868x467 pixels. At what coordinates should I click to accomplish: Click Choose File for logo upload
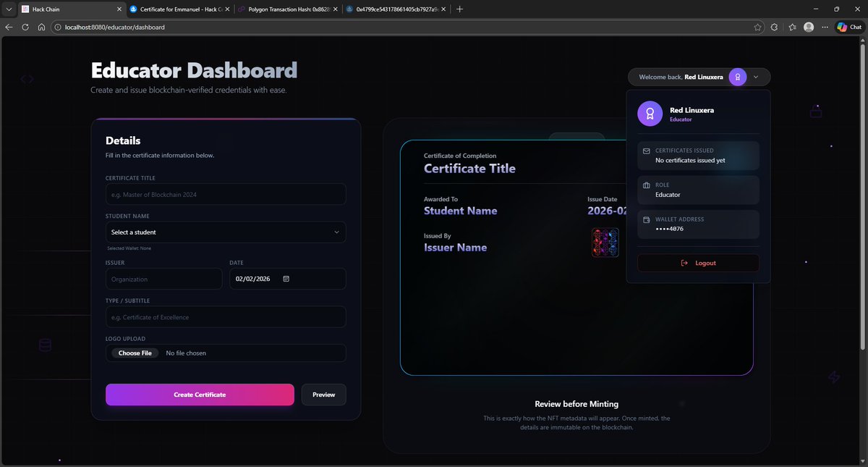click(135, 353)
